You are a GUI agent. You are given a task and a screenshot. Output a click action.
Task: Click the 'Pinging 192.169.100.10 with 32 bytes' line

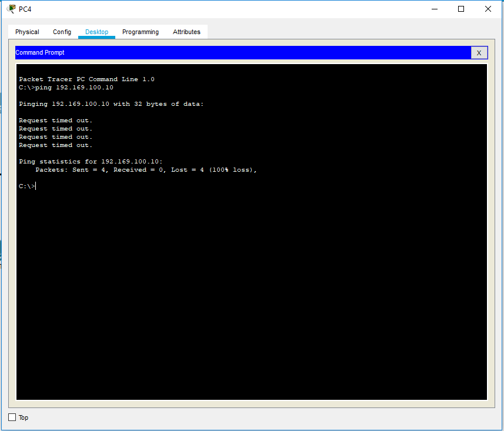coord(111,104)
